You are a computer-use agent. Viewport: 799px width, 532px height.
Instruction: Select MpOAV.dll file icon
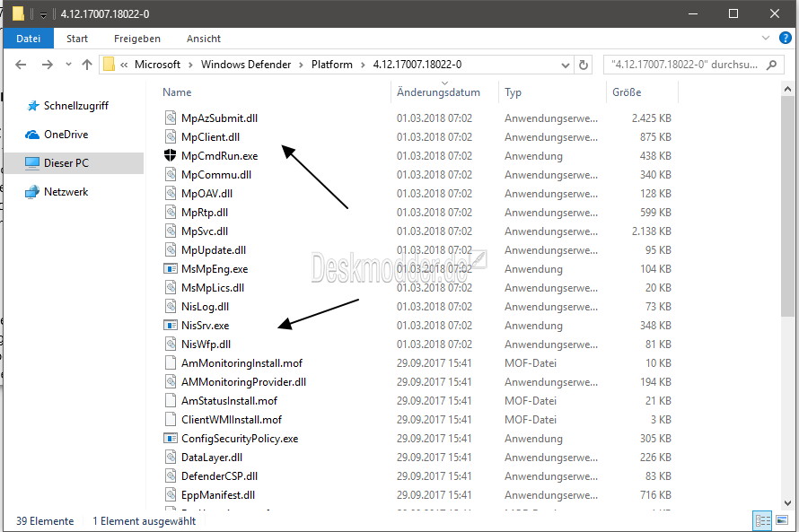(x=171, y=194)
